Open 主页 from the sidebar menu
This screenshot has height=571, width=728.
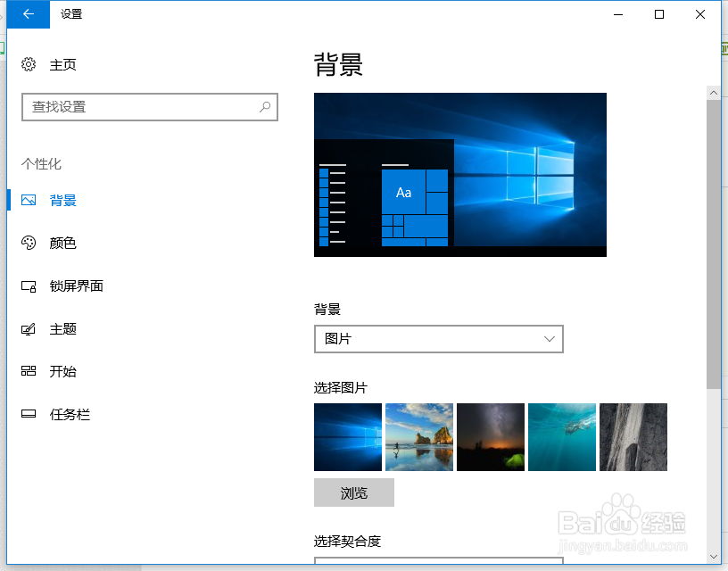pyautogui.click(x=62, y=64)
